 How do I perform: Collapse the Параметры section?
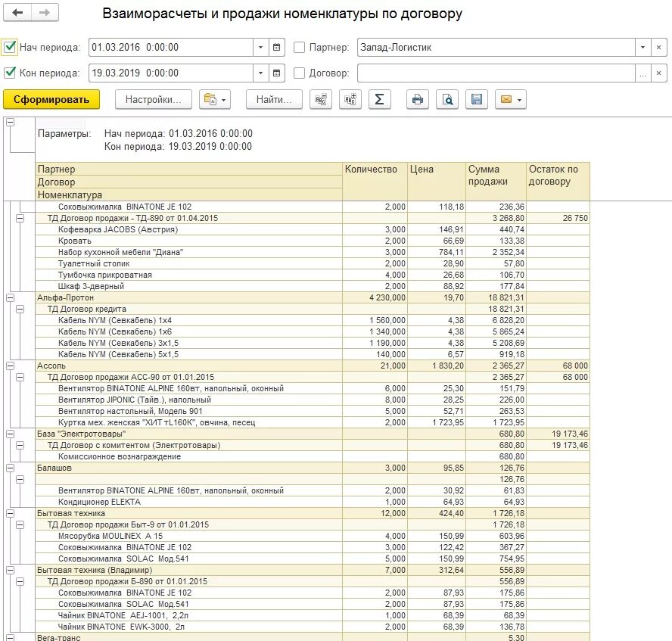(x=10, y=123)
